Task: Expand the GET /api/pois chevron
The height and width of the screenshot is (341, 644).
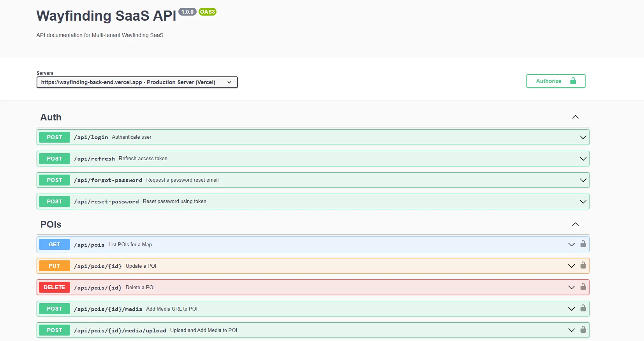Action: tap(571, 244)
